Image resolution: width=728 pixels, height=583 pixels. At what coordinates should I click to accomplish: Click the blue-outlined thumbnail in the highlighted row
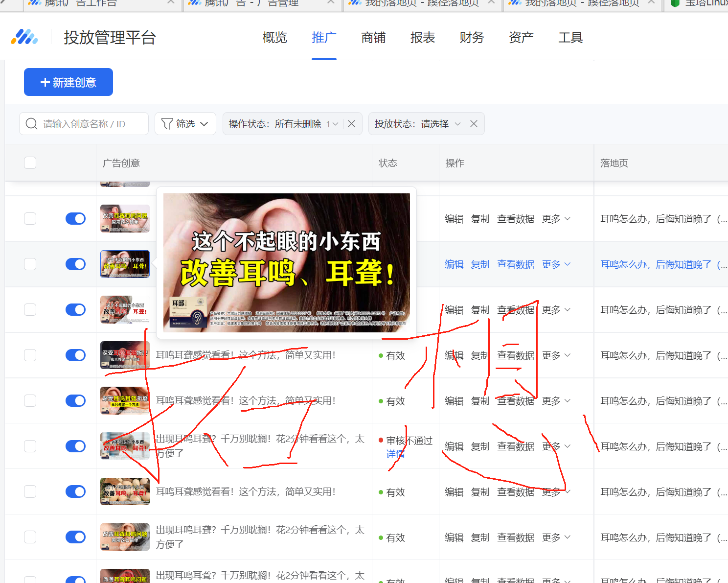tap(125, 264)
